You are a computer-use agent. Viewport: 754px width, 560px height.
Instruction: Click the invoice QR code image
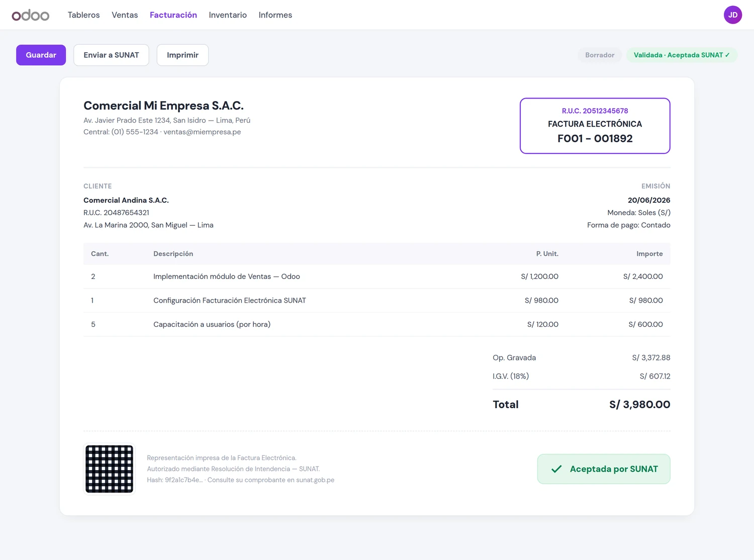click(x=109, y=469)
